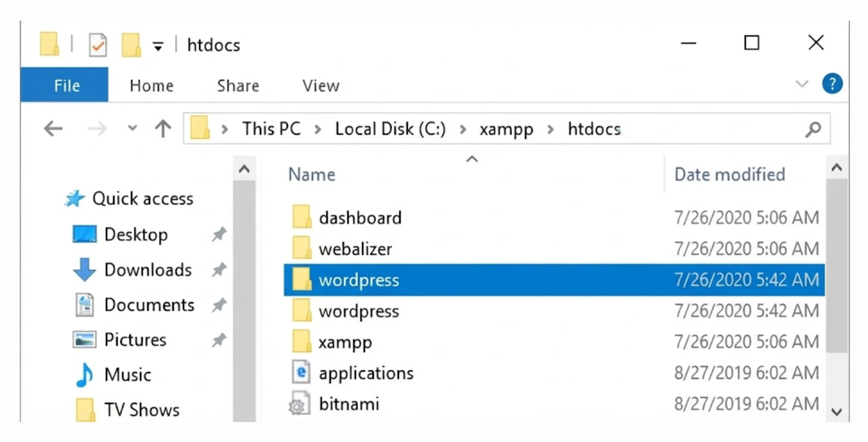Click the Quick access star icon
The image size is (868, 442).
pyautogui.click(x=75, y=198)
